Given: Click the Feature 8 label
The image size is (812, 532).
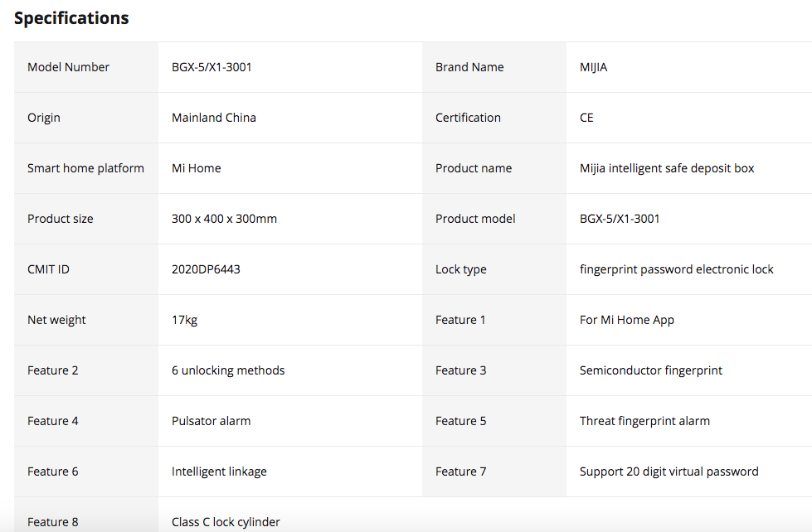Looking at the screenshot, I should coord(53,522).
